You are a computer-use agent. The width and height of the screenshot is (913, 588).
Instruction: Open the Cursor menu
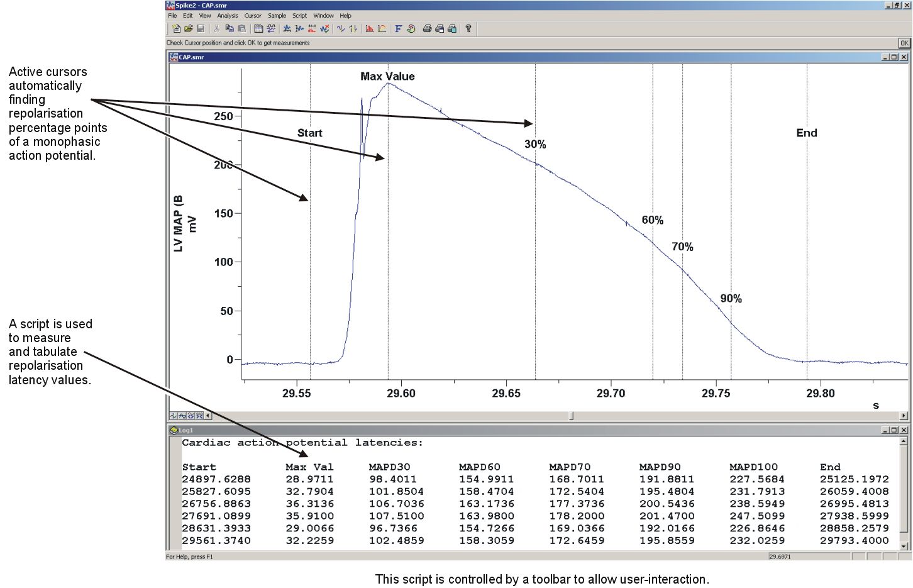(x=253, y=16)
